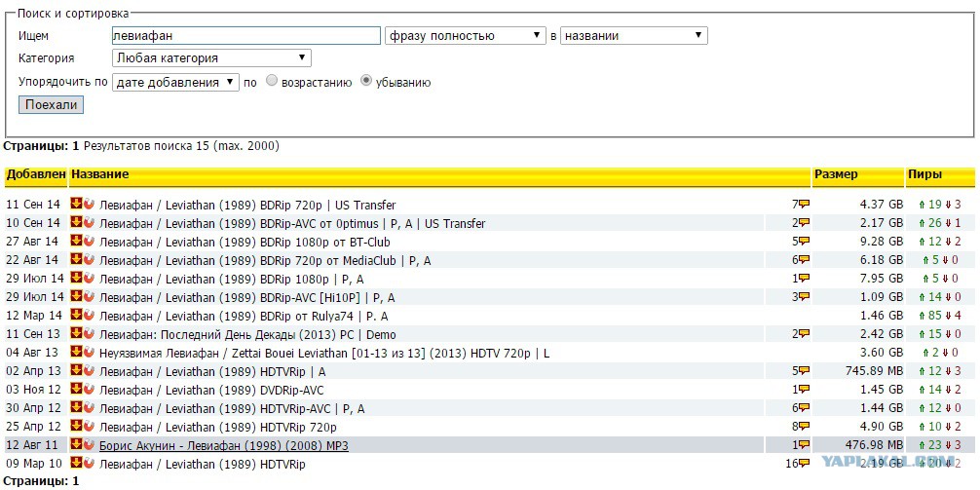The height and width of the screenshot is (490, 980).
Task: Download torrent for 02 Апр 13 HDTVRip | A
Action: [x=76, y=370]
